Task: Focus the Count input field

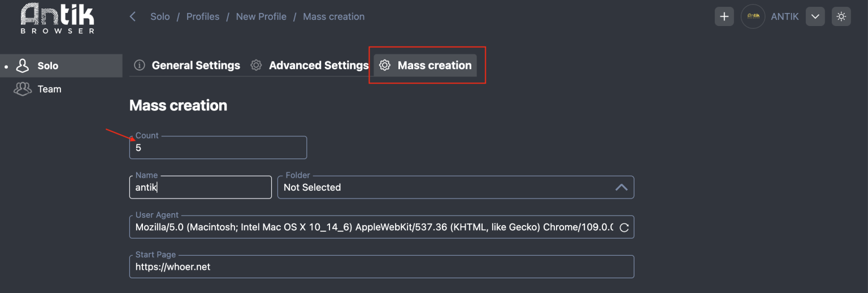Action: point(218,148)
